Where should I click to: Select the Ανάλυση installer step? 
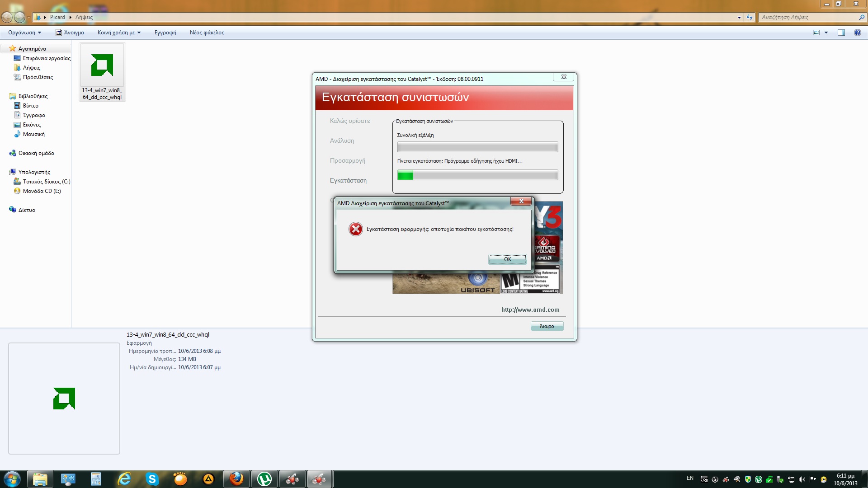pyautogui.click(x=342, y=141)
